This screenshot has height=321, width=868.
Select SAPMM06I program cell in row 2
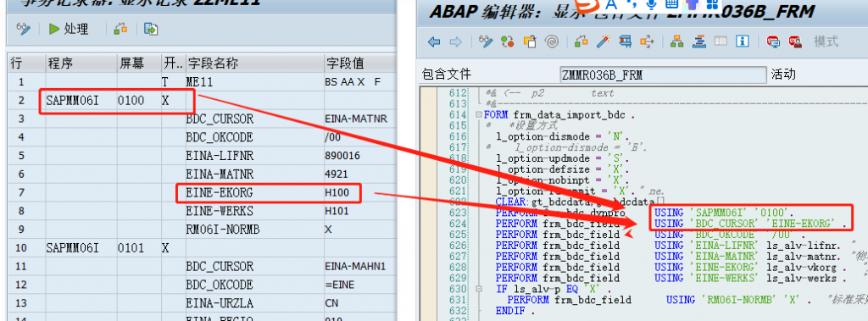[x=81, y=101]
